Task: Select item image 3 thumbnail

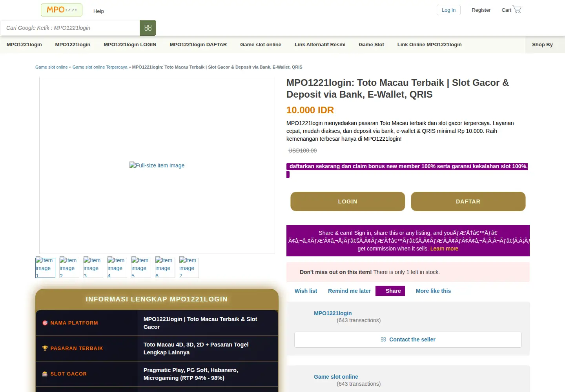Action: [x=93, y=267]
